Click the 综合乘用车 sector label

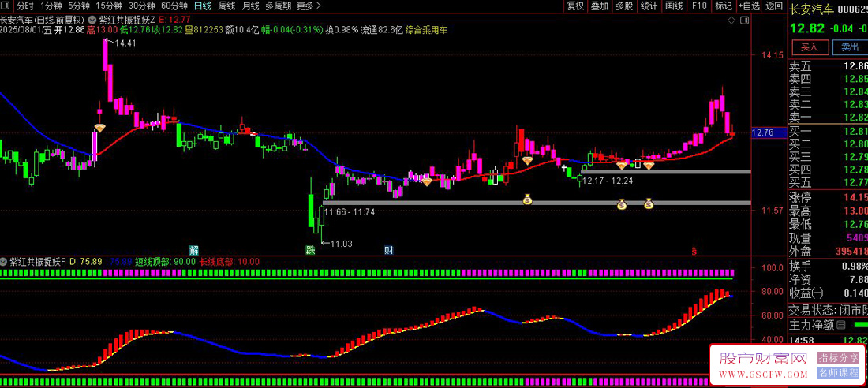427,30
